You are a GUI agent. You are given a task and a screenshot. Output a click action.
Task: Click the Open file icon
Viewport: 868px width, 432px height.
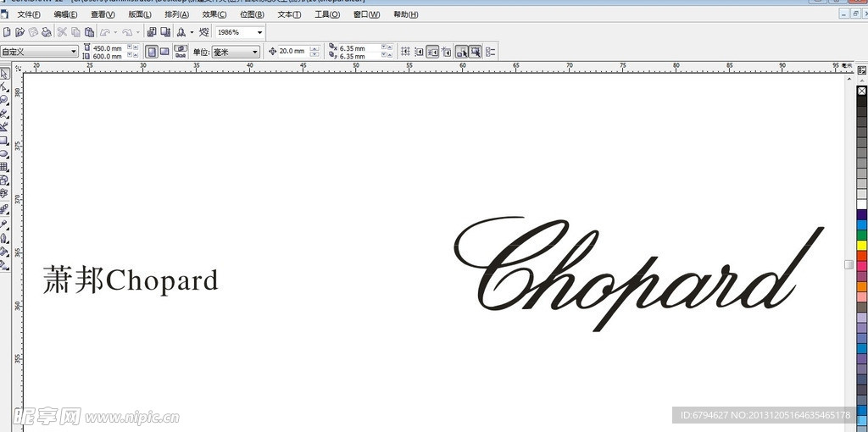(19, 32)
